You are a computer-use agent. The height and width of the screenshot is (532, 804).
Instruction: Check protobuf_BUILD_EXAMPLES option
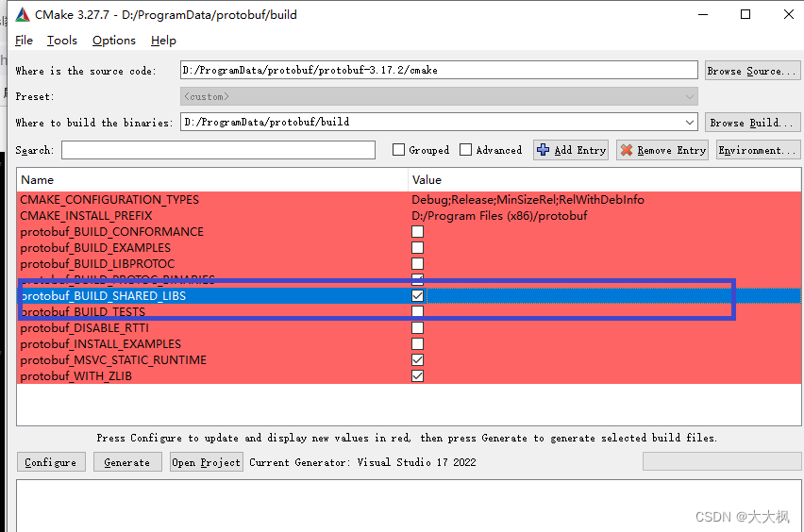click(417, 247)
